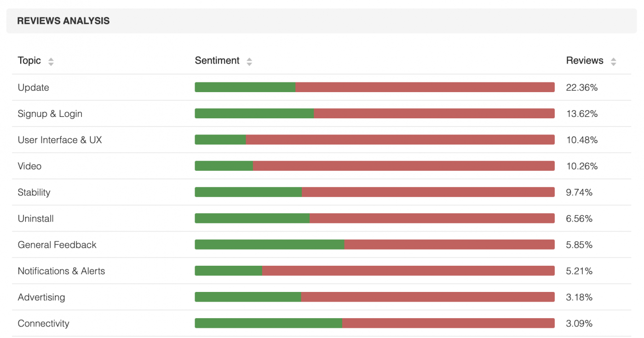Expand details for the Update topic
The image size is (644, 338).
pos(33,87)
